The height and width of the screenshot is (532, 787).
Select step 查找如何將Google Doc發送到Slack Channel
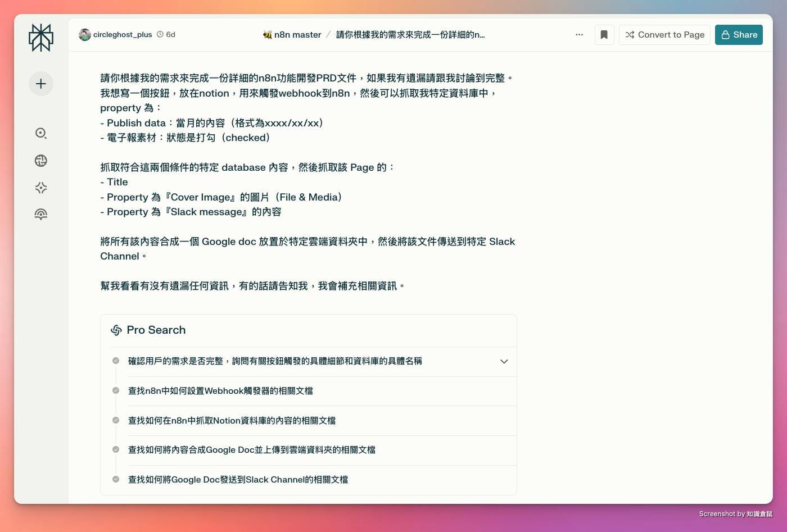[x=238, y=480]
